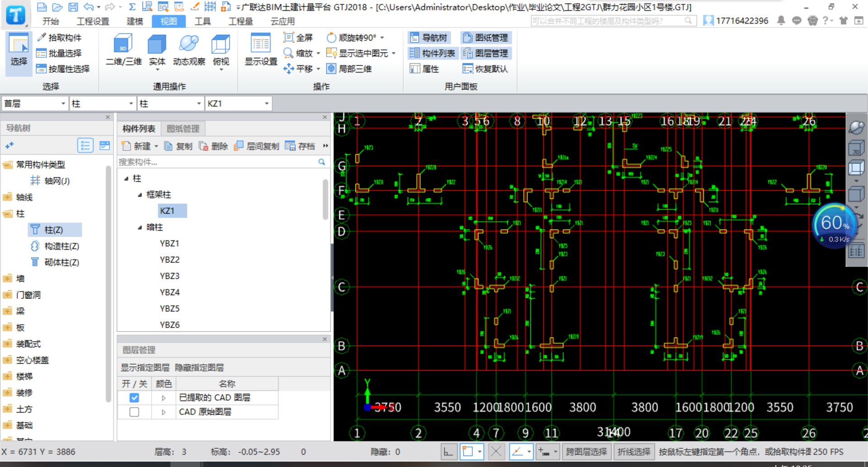
Task: Open 按属性选择 select by property
Action: point(63,69)
